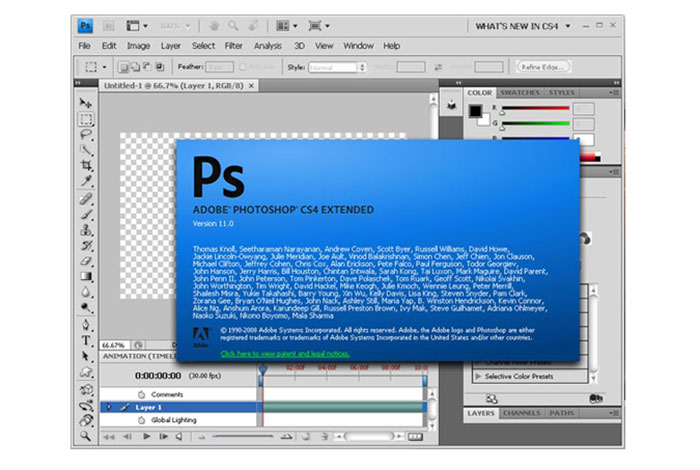The width and height of the screenshot is (700, 470).
Task: Switch to the Swatches tab
Action: 520,92
